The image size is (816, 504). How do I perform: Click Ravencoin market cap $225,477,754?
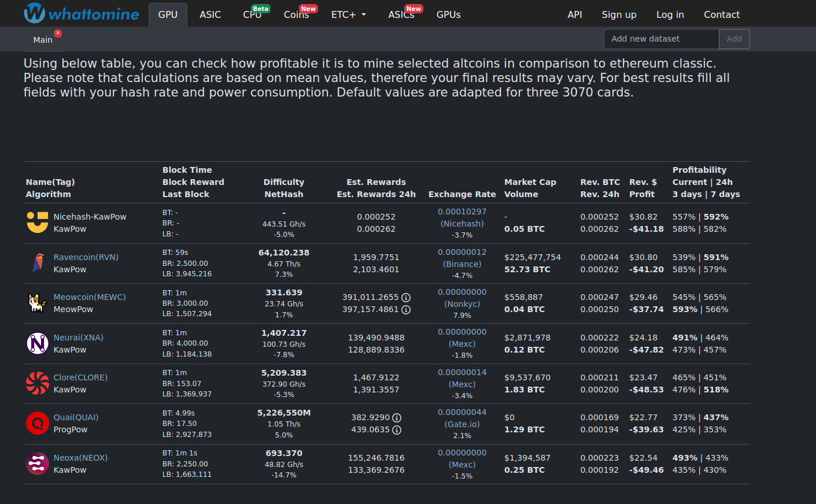pos(533,257)
